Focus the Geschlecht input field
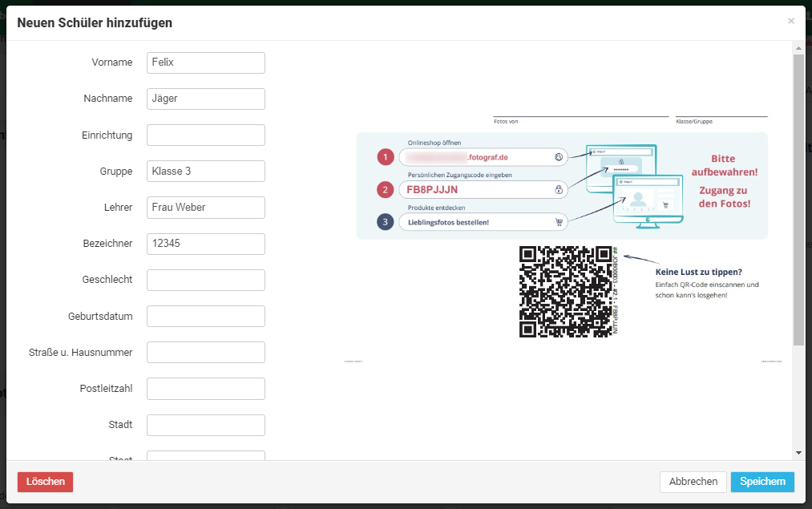Screen dimensions: 812x509 [205, 280]
